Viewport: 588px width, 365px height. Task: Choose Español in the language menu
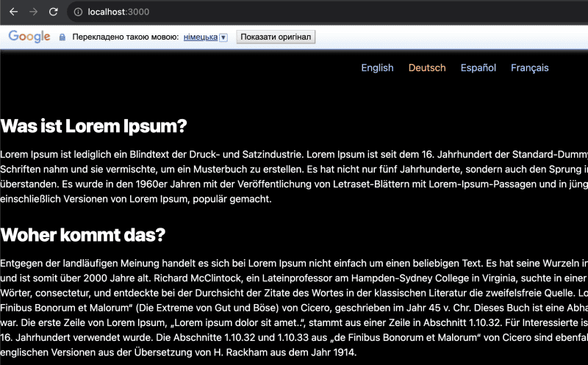[x=478, y=68]
